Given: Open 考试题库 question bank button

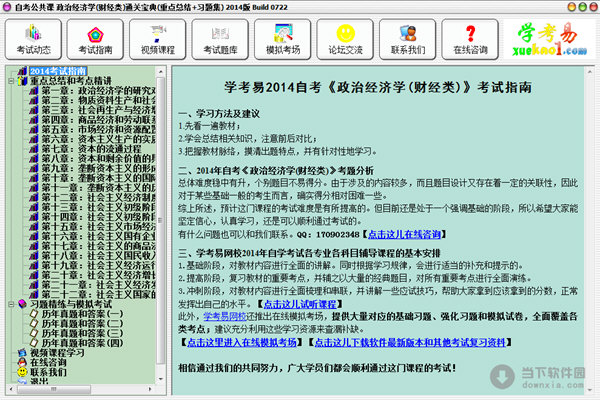Looking at the screenshot, I should [x=220, y=39].
